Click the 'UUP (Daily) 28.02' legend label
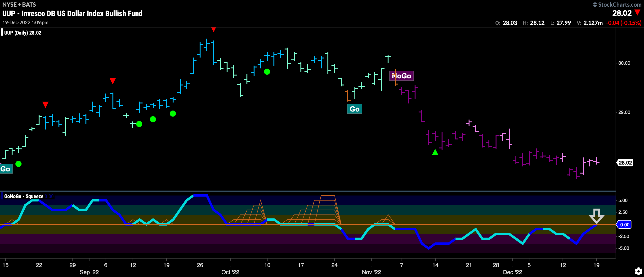 (x=23, y=33)
